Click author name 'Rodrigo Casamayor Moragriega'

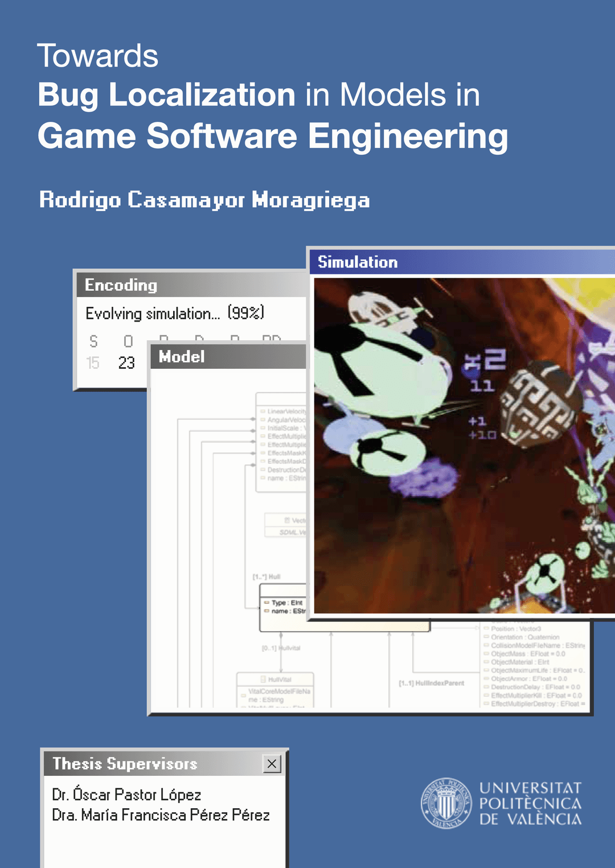click(x=204, y=200)
